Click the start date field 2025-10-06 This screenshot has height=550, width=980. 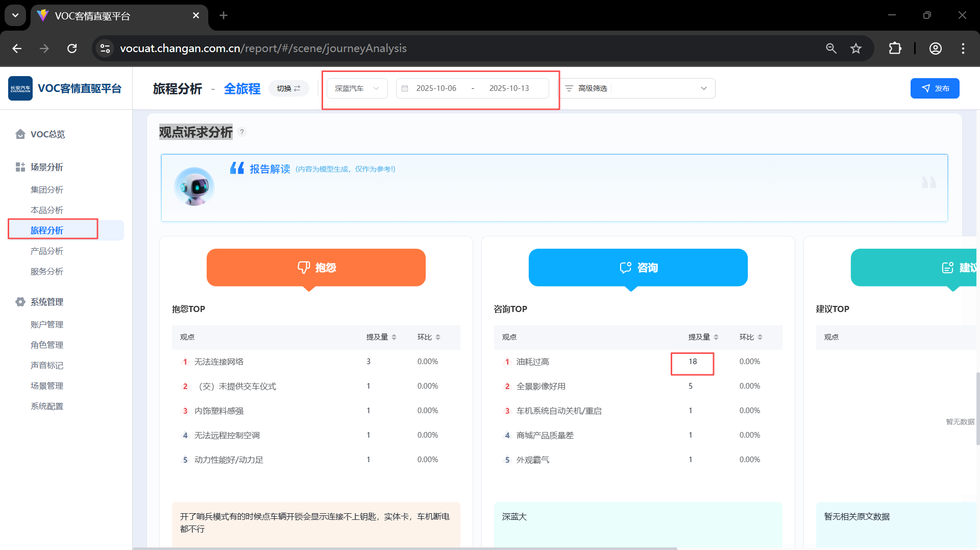pyautogui.click(x=436, y=88)
